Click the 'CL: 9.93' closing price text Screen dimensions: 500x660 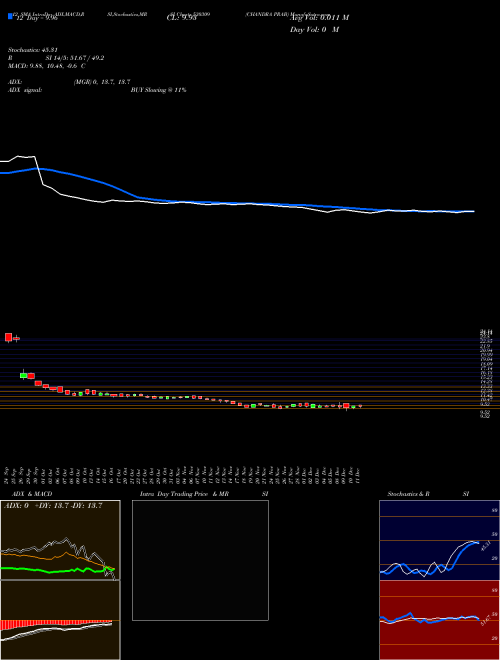pos(182,18)
